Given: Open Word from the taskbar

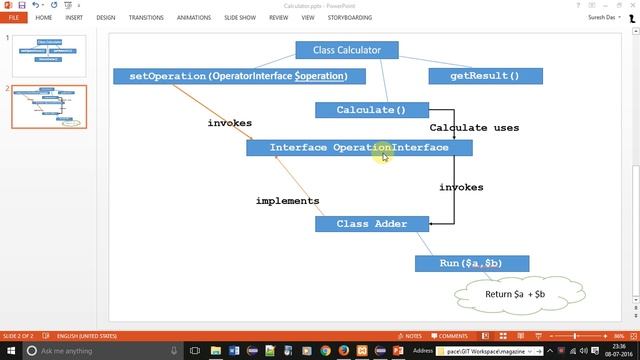Looking at the screenshot, I should click(x=234, y=351).
